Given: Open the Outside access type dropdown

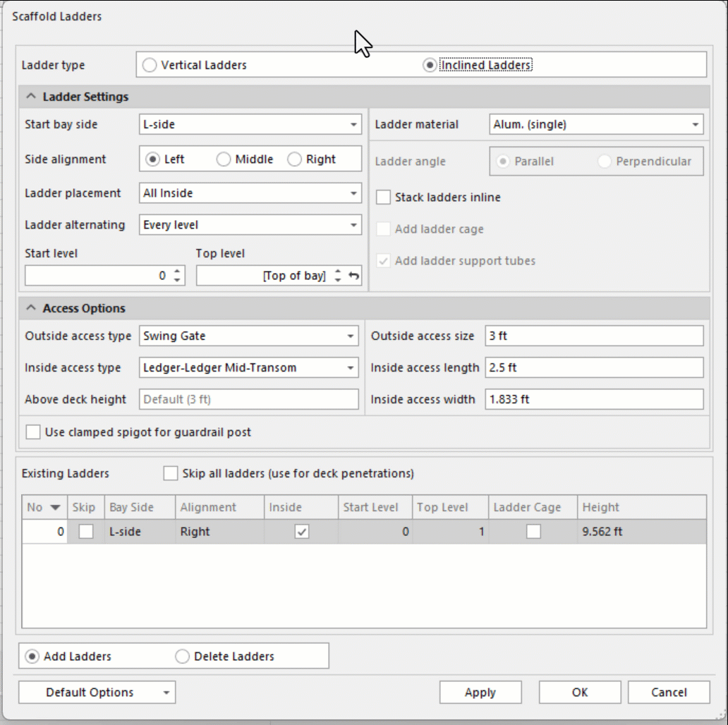Looking at the screenshot, I should 351,336.
